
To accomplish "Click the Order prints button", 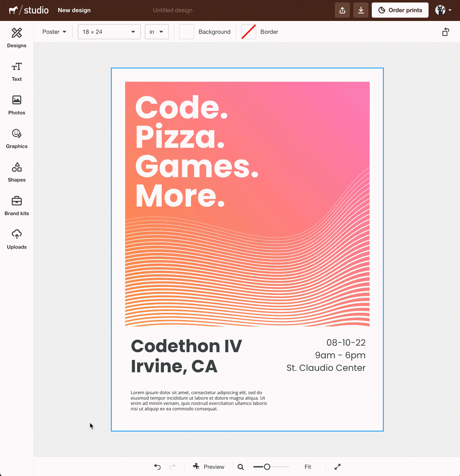I will 400,10.
